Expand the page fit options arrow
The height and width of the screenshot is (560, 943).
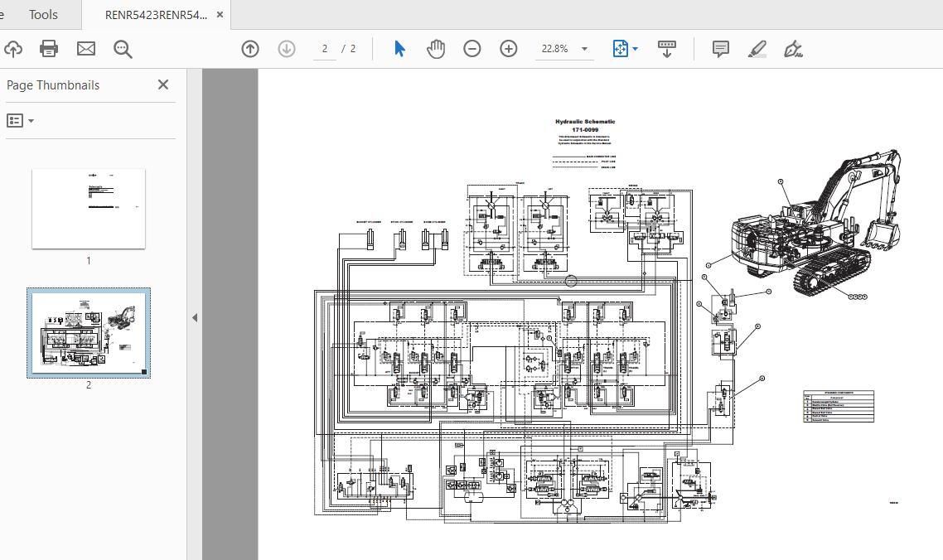(635, 49)
